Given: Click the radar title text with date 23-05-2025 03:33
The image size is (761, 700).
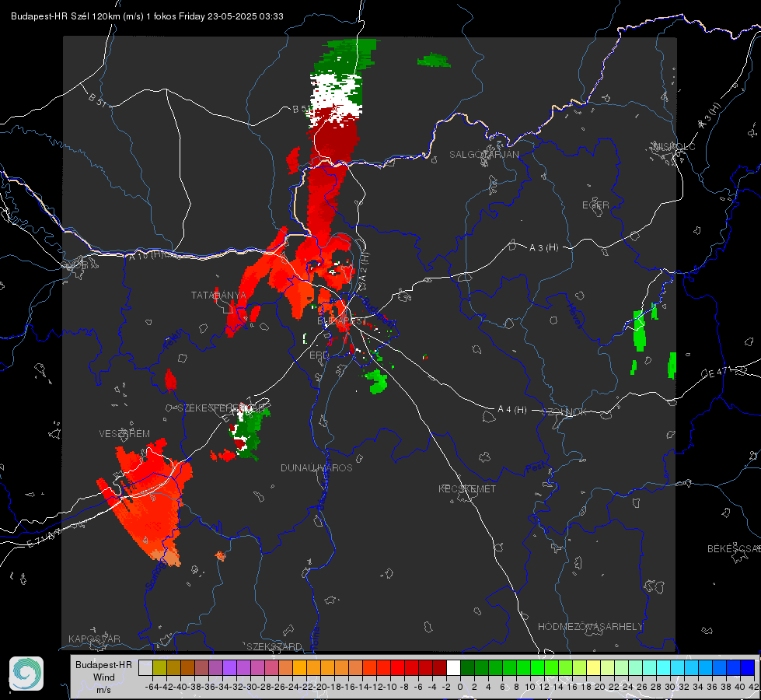Looking at the screenshot, I should 147,16.
